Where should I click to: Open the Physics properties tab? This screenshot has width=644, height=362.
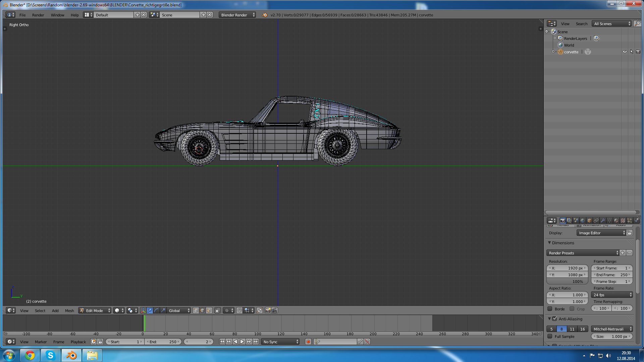(636, 221)
